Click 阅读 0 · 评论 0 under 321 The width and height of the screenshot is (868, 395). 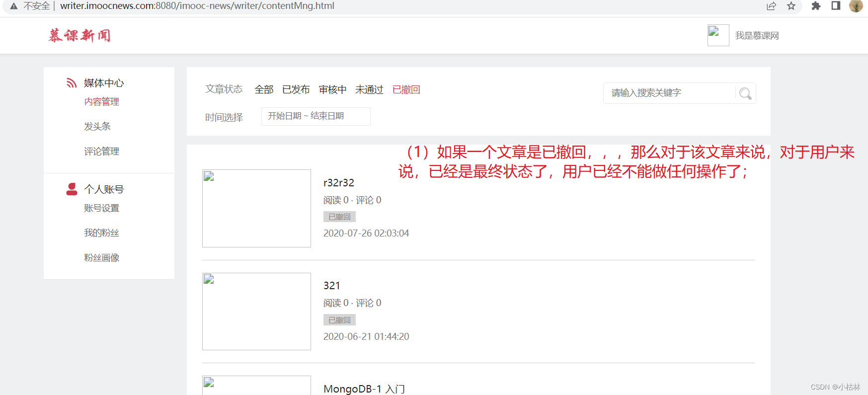click(x=352, y=303)
